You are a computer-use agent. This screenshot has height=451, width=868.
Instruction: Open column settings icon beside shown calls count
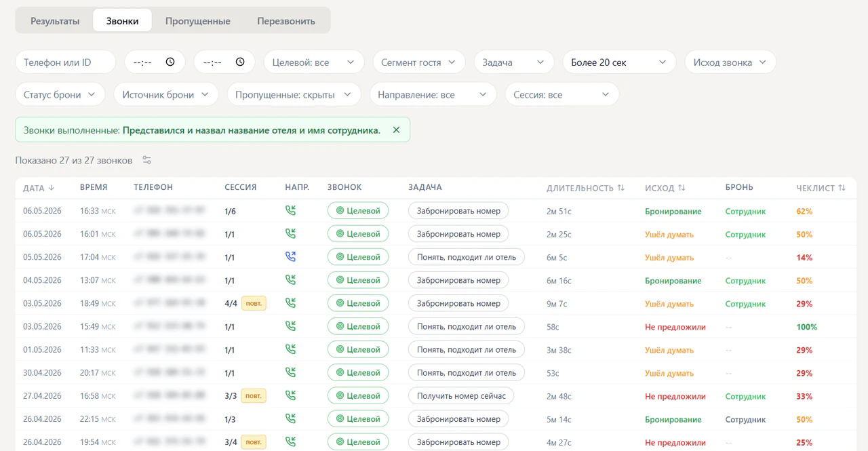[146, 161]
